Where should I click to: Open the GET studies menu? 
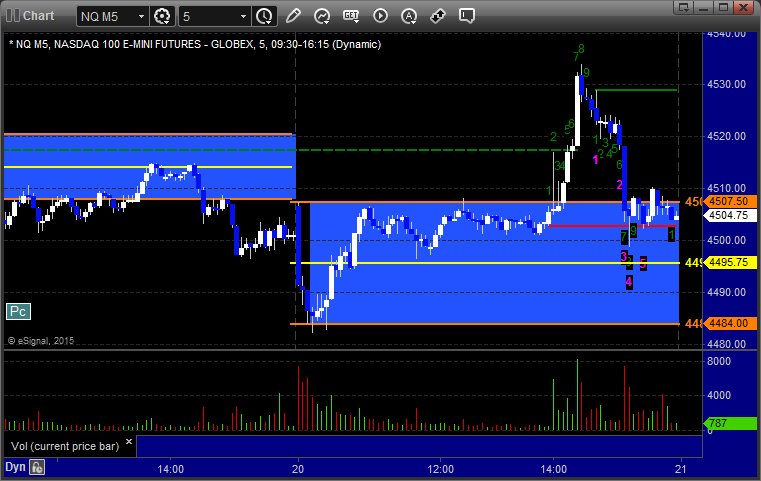tap(351, 16)
